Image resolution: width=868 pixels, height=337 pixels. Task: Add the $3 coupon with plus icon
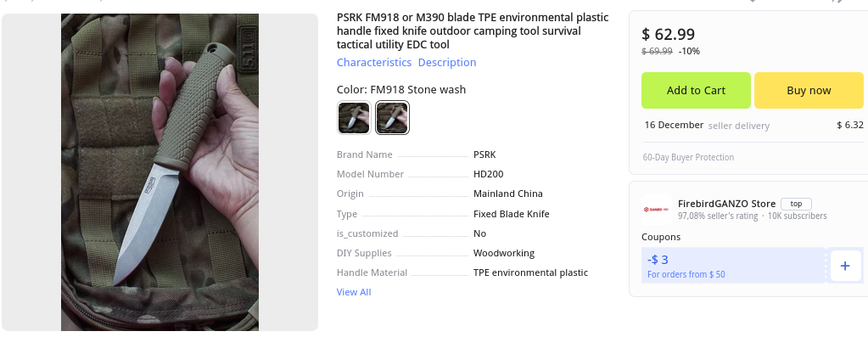[845, 266]
